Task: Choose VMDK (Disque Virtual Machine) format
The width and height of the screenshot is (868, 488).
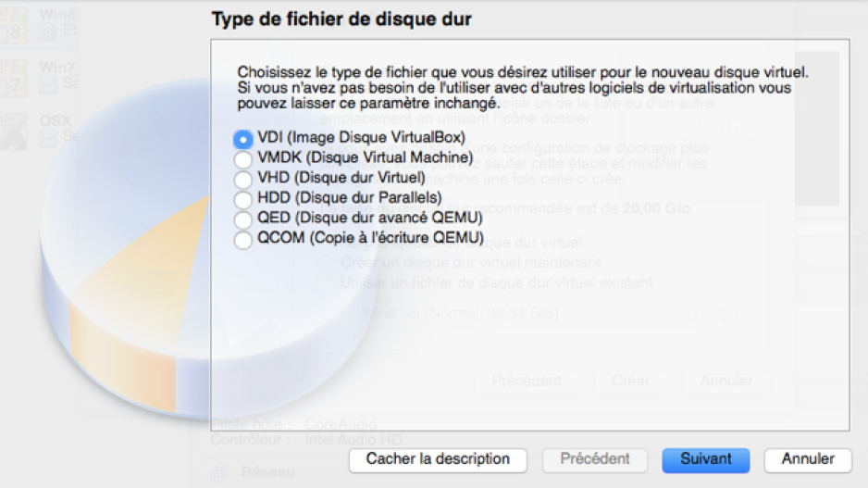Action: tap(353, 158)
